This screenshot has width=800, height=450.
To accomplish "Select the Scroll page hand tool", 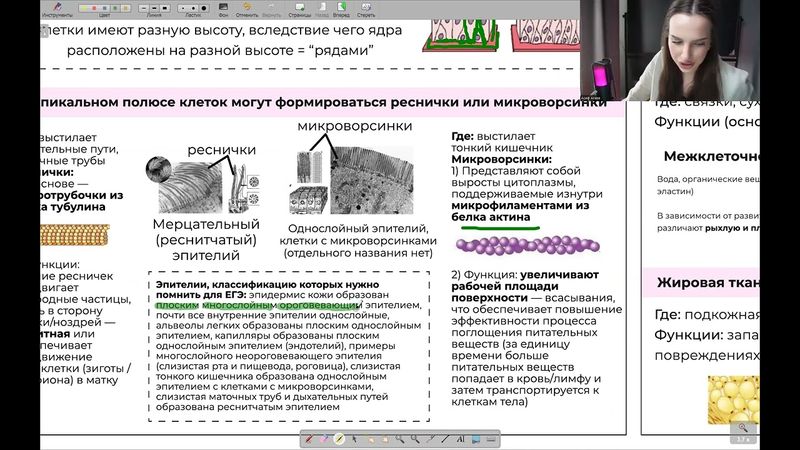I will pos(385,440).
